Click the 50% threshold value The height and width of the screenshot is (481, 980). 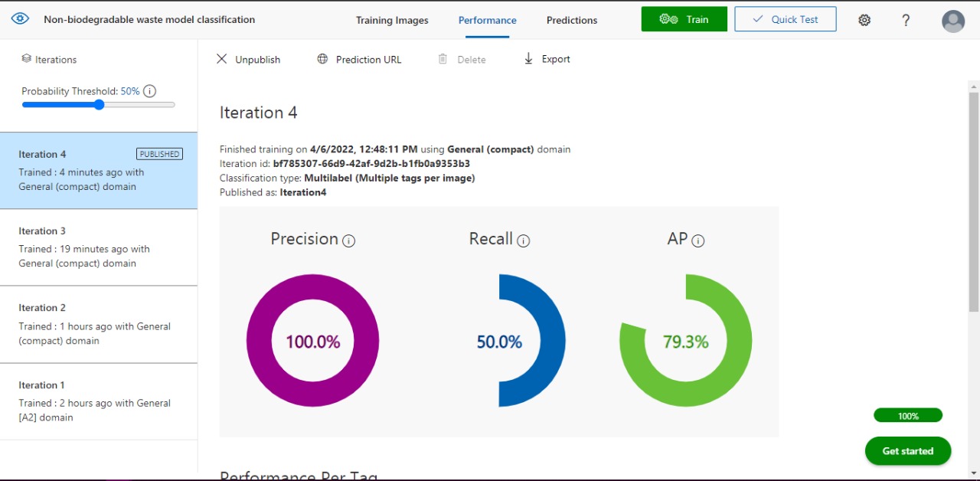[130, 91]
